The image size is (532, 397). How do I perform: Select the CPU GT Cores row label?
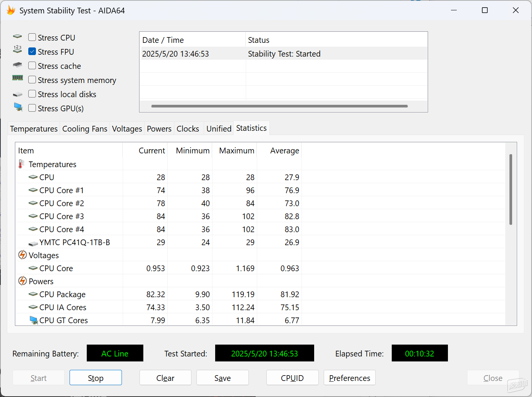[63, 320]
